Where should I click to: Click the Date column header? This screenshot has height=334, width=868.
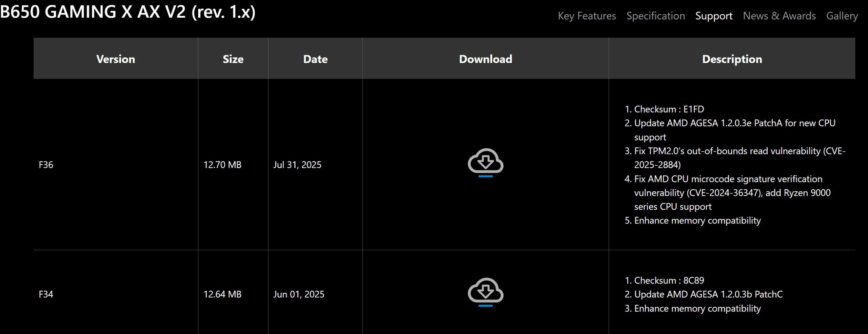(x=315, y=59)
